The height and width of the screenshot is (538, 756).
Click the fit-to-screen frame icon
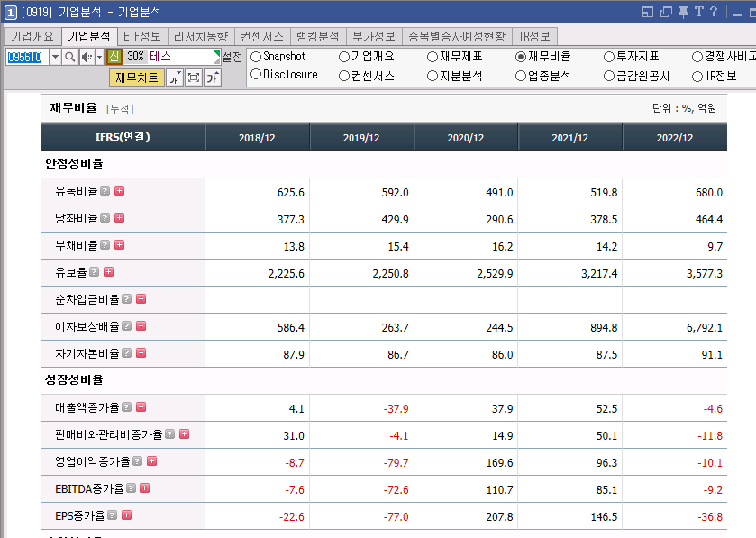pos(194,78)
